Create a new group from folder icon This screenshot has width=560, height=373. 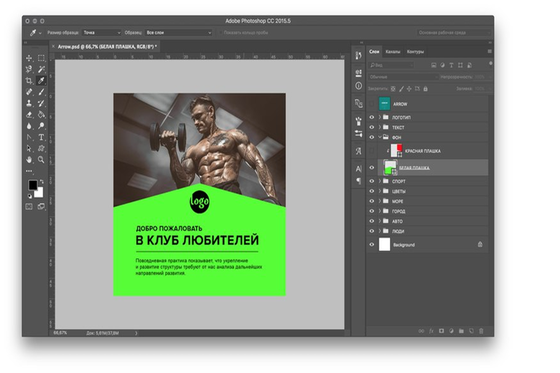[461, 331]
